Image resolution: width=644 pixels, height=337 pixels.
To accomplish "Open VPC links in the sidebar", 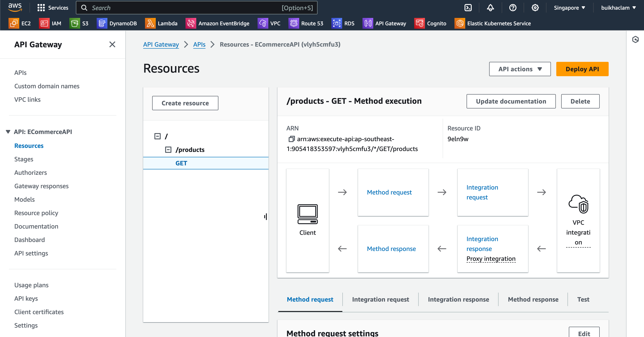I will tap(27, 100).
